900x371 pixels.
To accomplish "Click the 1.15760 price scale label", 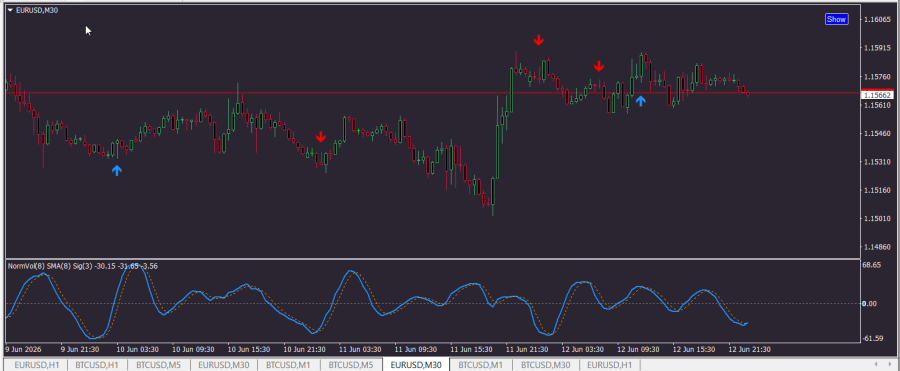I will coord(878,76).
